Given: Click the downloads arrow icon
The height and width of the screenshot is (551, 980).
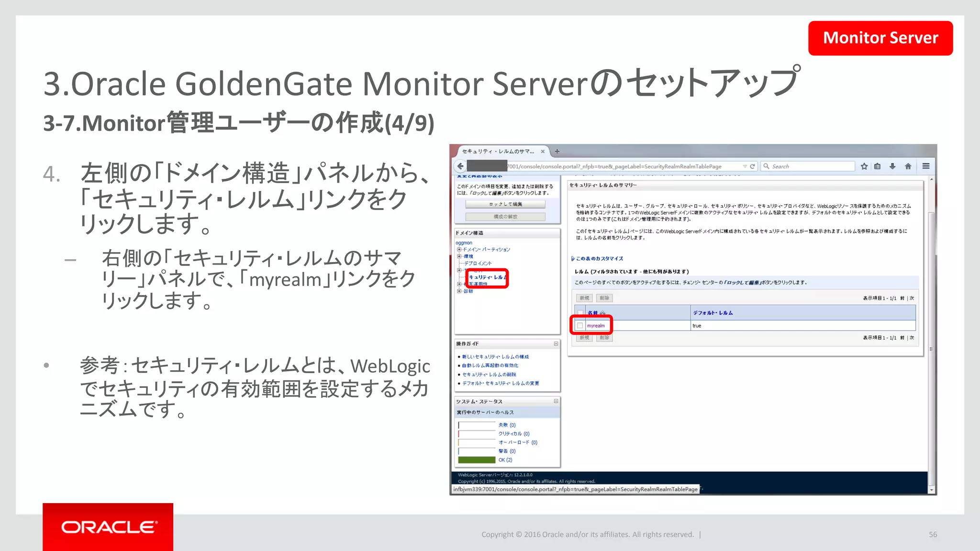Looking at the screenshot, I should pyautogui.click(x=892, y=166).
